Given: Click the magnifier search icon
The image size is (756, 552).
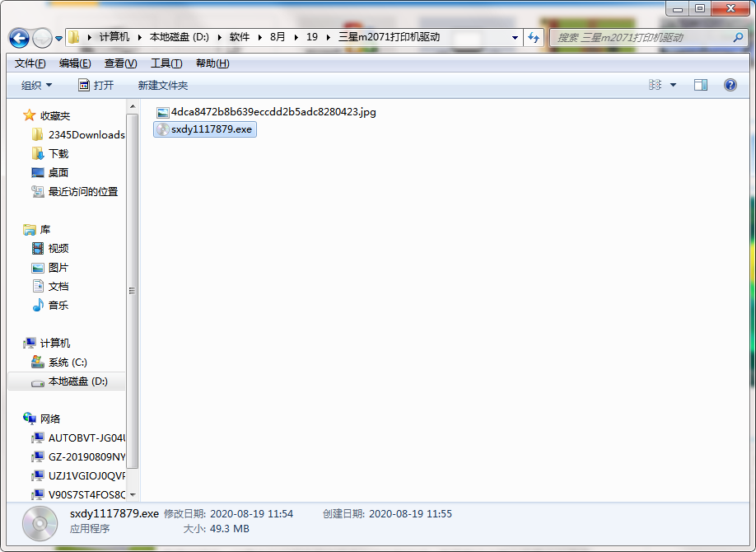Looking at the screenshot, I should (x=738, y=37).
